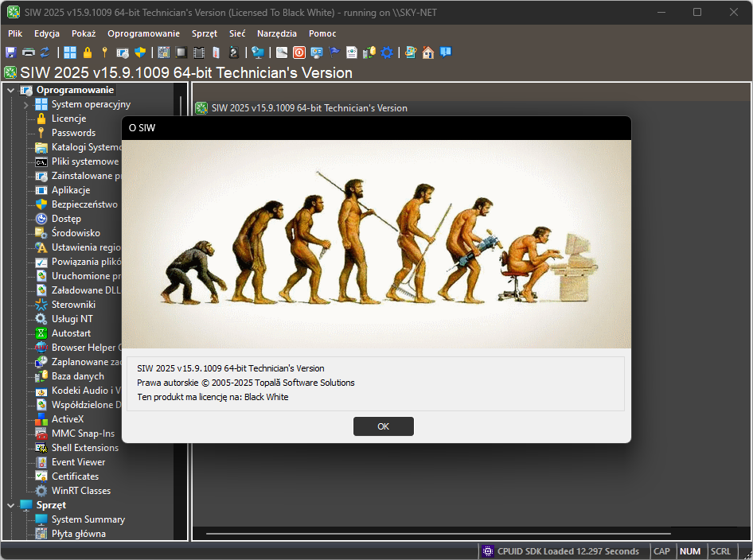Open the Pokaż menu

(84, 33)
